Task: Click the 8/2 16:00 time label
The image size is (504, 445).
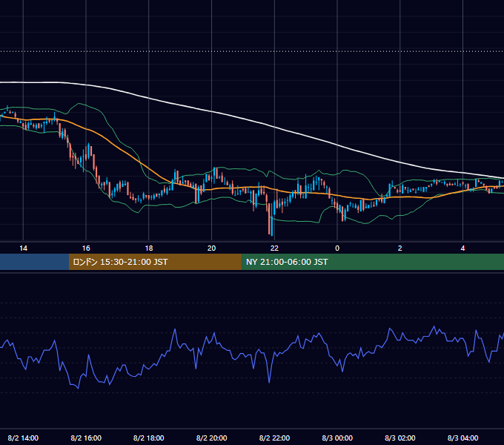Action: click(x=86, y=438)
